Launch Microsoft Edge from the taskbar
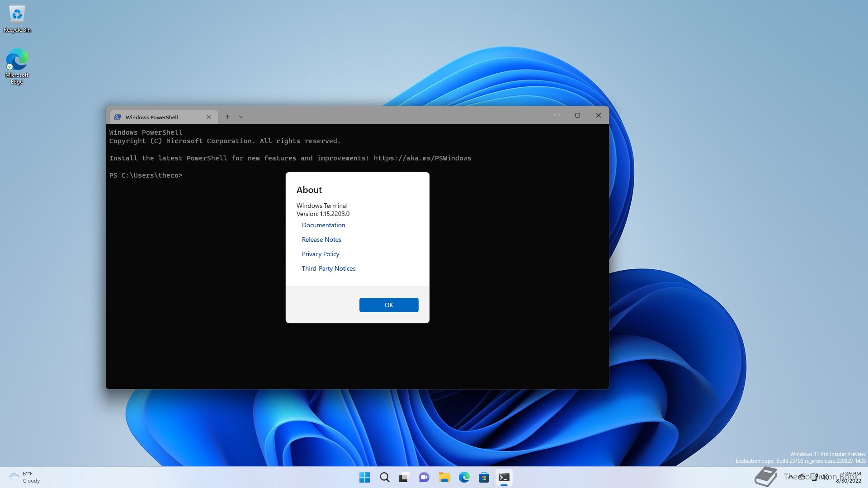 (x=464, y=477)
